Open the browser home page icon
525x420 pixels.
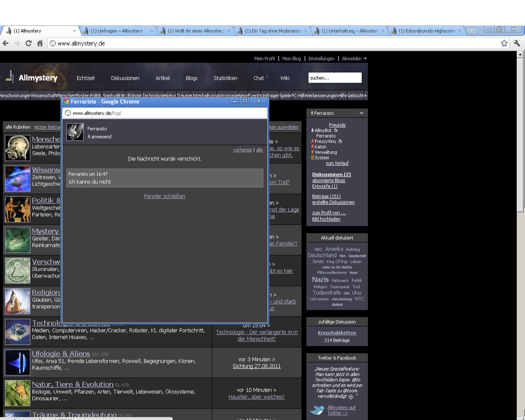coord(40,43)
